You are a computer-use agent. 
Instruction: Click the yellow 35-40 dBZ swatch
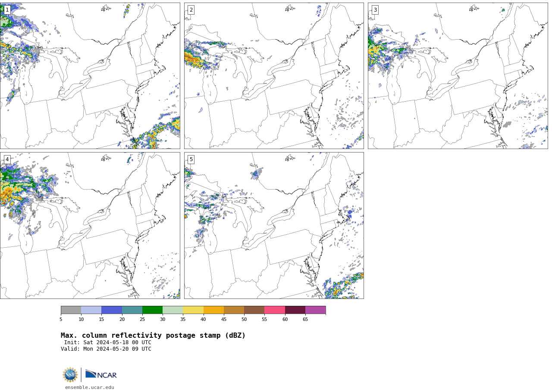tap(193, 310)
